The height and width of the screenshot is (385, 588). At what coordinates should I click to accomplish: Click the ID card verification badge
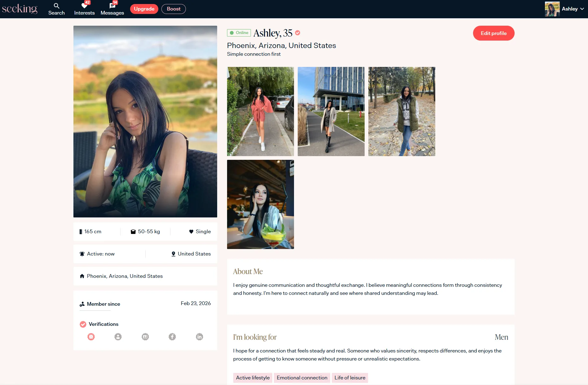point(145,337)
